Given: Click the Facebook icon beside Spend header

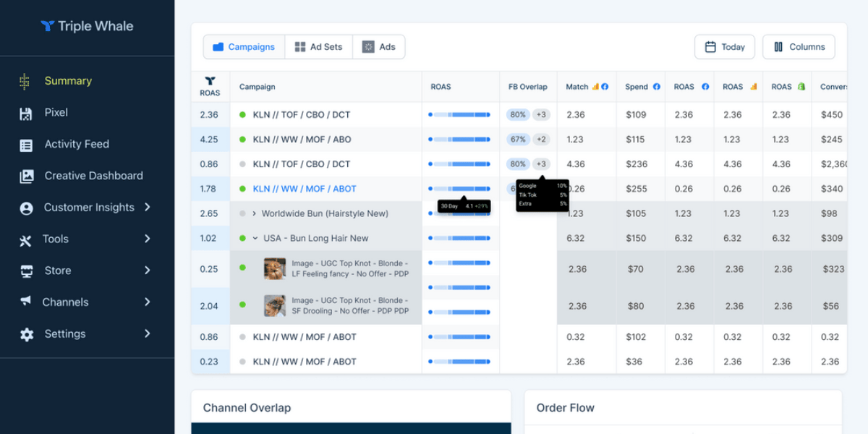Looking at the screenshot, I should [658, 86].
